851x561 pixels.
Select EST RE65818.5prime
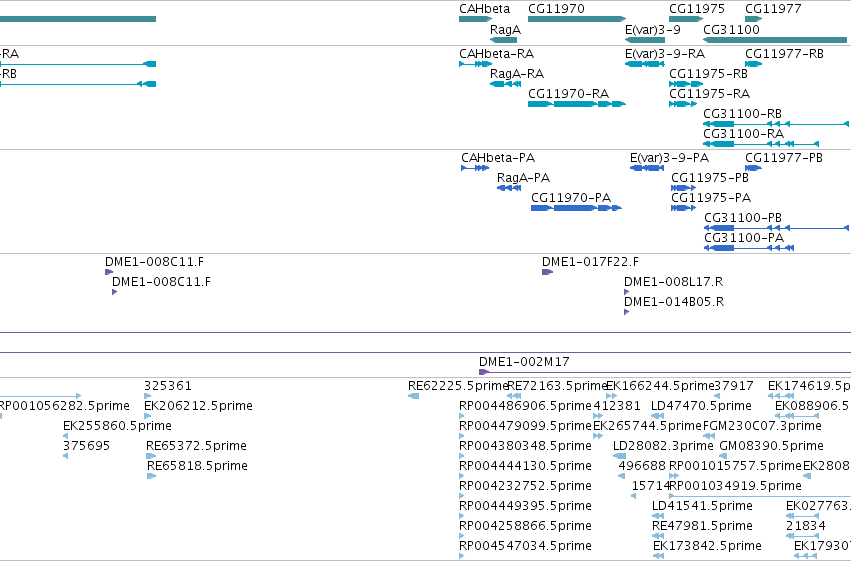(151, 476)
